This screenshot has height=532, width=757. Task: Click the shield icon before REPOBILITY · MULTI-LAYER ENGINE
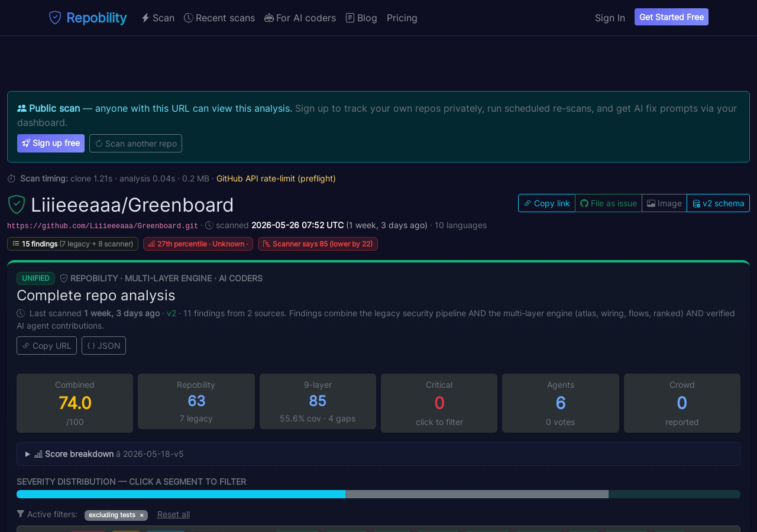tap(64, 278)
